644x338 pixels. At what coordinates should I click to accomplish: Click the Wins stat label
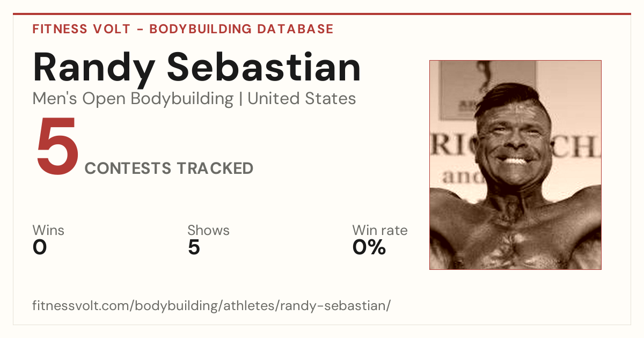[48, 231]
